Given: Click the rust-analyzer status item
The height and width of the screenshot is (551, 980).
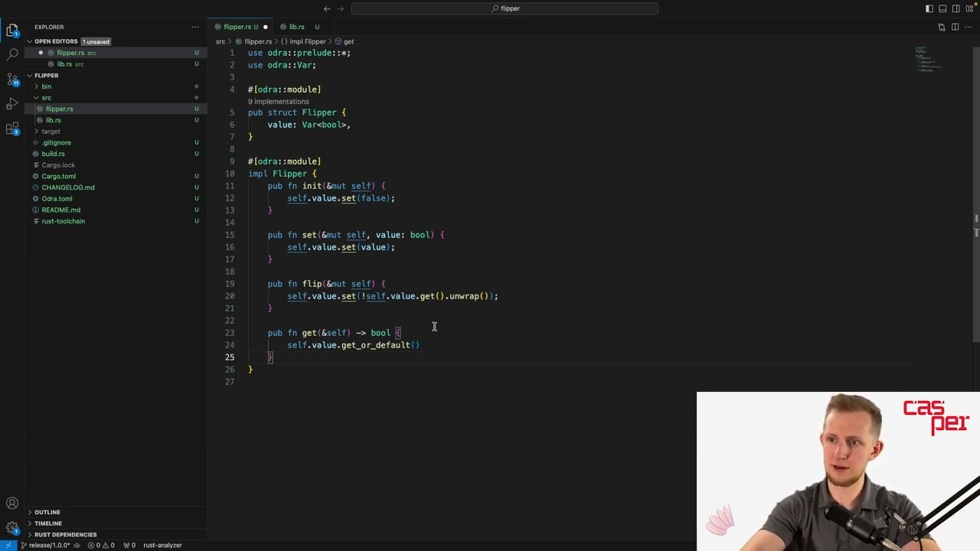Looking at the screenshot, I should (x=162, y=546).
